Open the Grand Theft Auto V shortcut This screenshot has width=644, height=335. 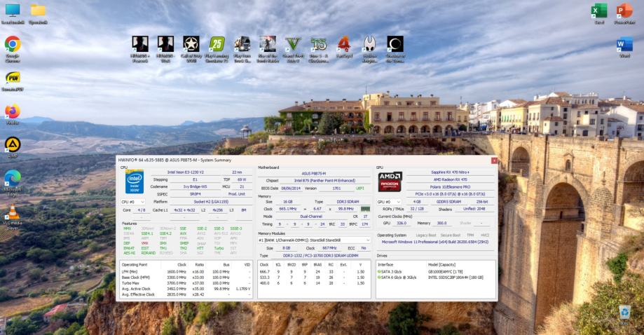293,45
